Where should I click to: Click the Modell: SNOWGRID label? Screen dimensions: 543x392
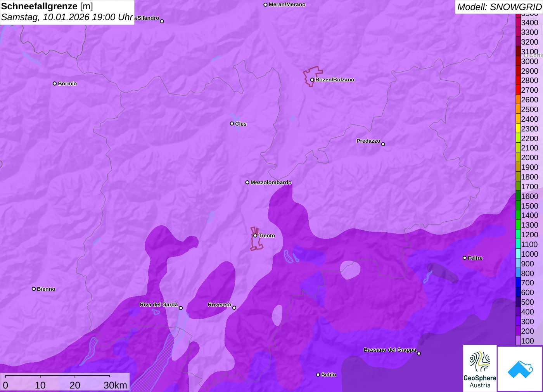point(499,7)
